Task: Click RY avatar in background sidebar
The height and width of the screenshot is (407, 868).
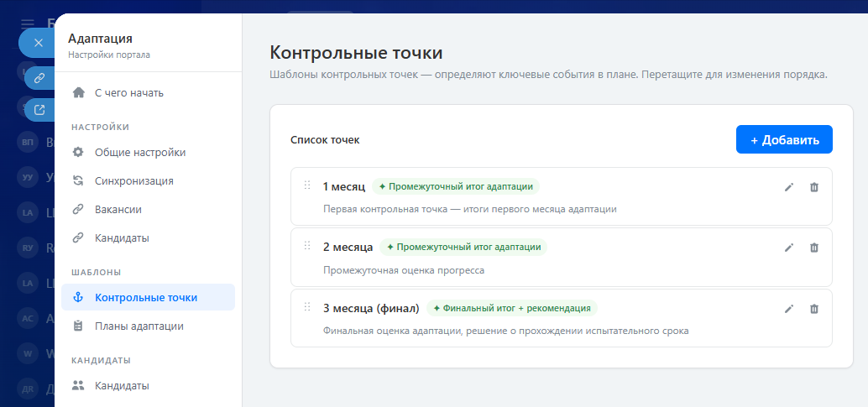Action: [x=27, y=248]
